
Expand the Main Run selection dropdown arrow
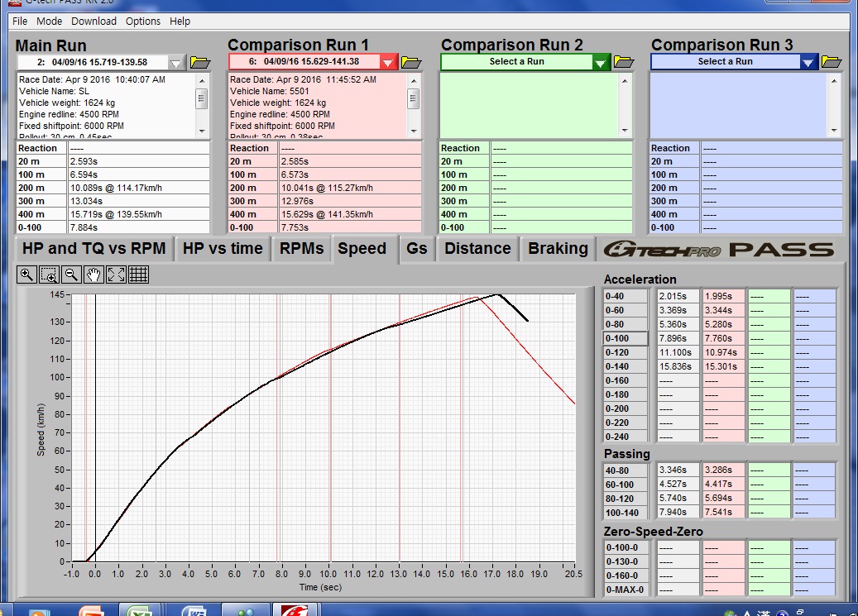click(x=176, y=62)
